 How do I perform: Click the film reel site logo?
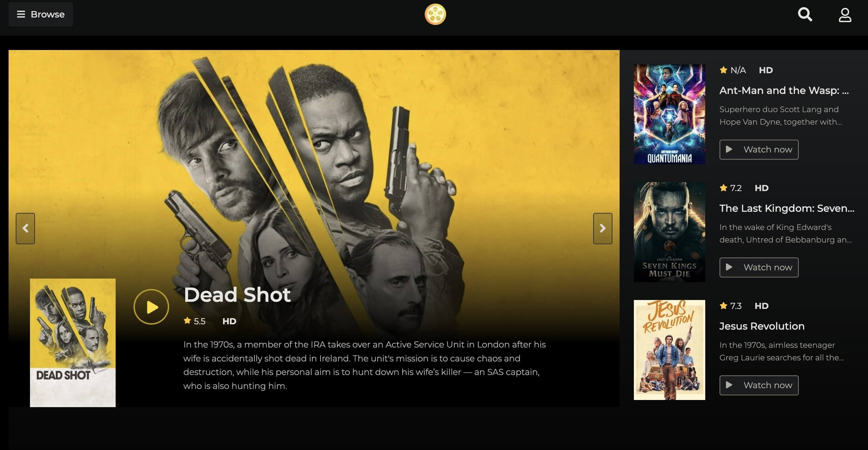coord(435,14)
